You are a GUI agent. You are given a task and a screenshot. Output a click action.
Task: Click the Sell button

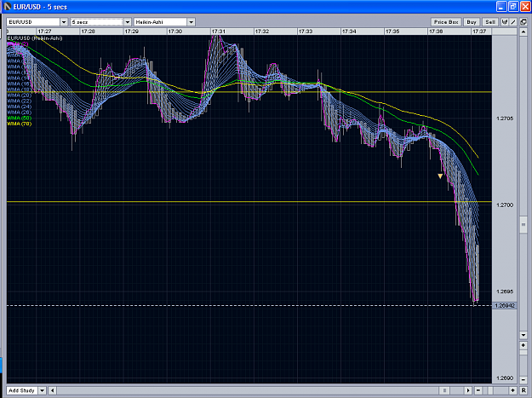[x=490, y=22]
